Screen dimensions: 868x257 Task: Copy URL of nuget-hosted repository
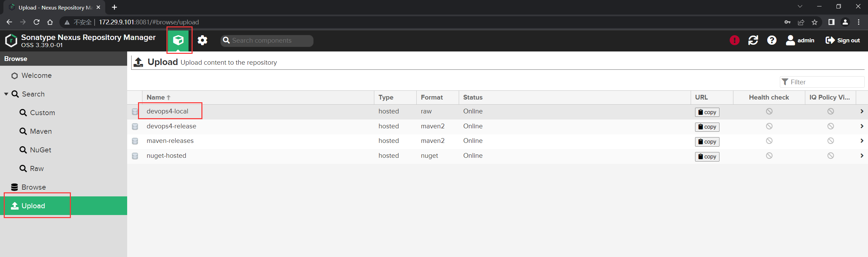pos(707,156)
